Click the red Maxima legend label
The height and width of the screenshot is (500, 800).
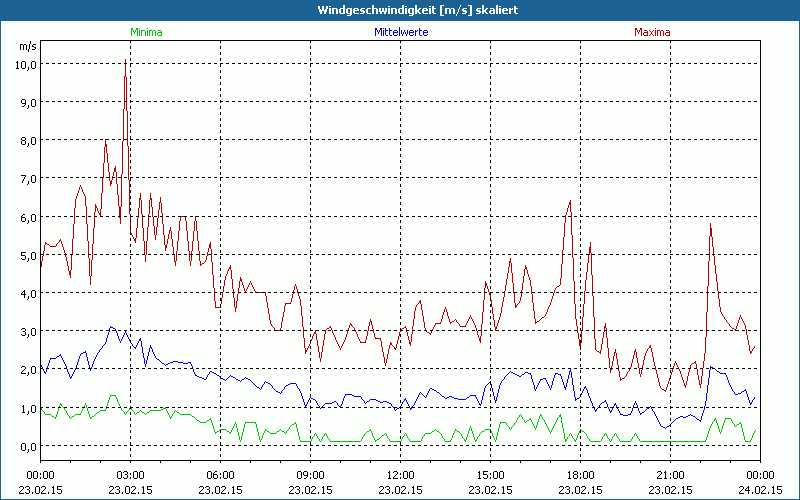652,32
